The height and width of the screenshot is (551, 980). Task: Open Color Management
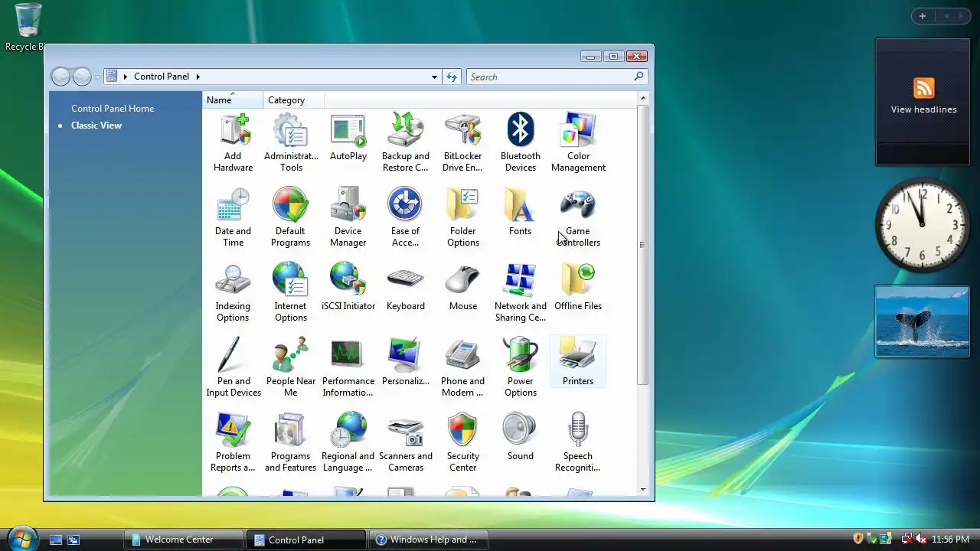coord(578,142)
